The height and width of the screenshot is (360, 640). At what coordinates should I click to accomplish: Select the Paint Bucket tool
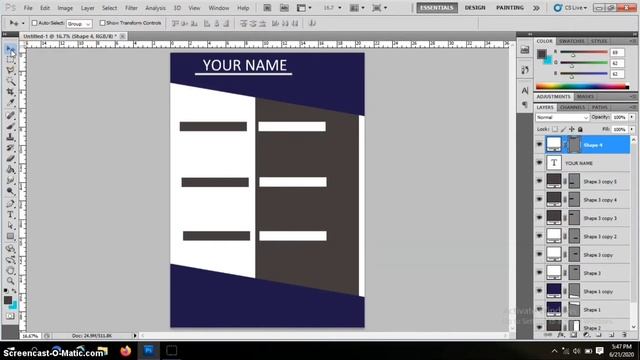[10, 169]
